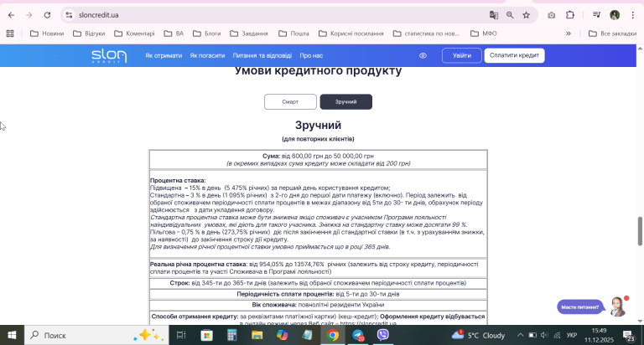Open the network tray icon
This screenshot has width=644, height=345.
point(557,335)
